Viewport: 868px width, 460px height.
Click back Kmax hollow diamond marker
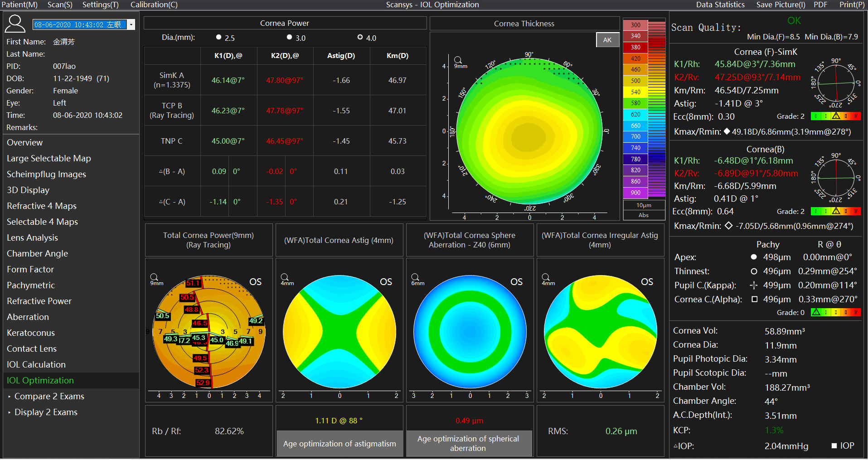(x=728, y=226)
